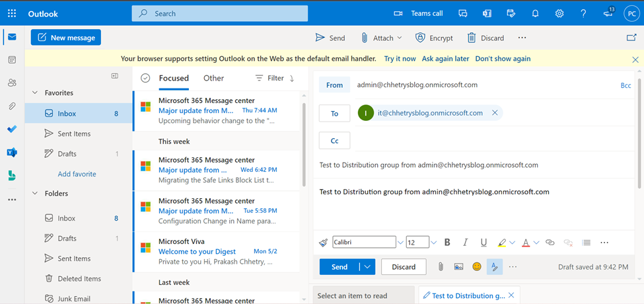Select the format painter brush
This screenshot has width=644, height=304.
[323, 243]
